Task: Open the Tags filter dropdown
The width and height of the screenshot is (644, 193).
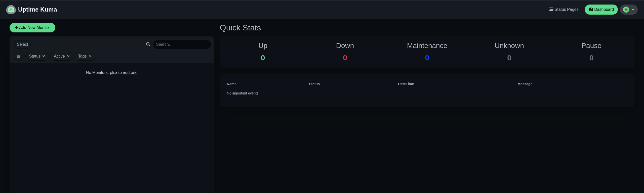Action: [85, 56]
